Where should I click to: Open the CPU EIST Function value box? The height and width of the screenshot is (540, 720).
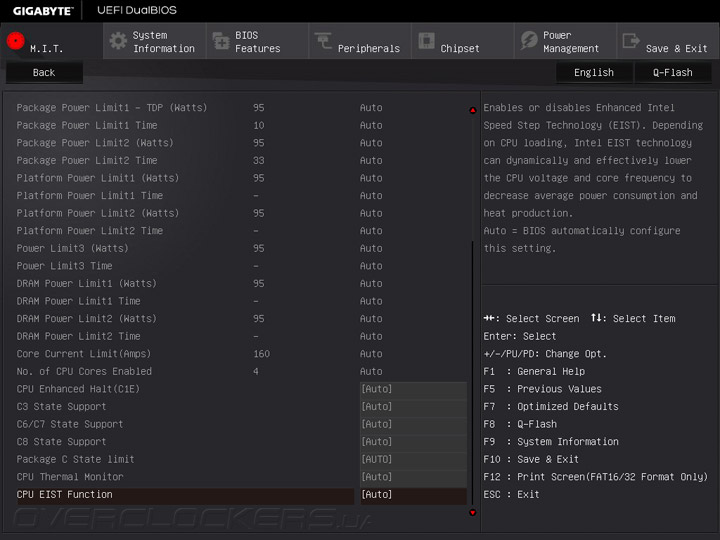coord(412,495)
